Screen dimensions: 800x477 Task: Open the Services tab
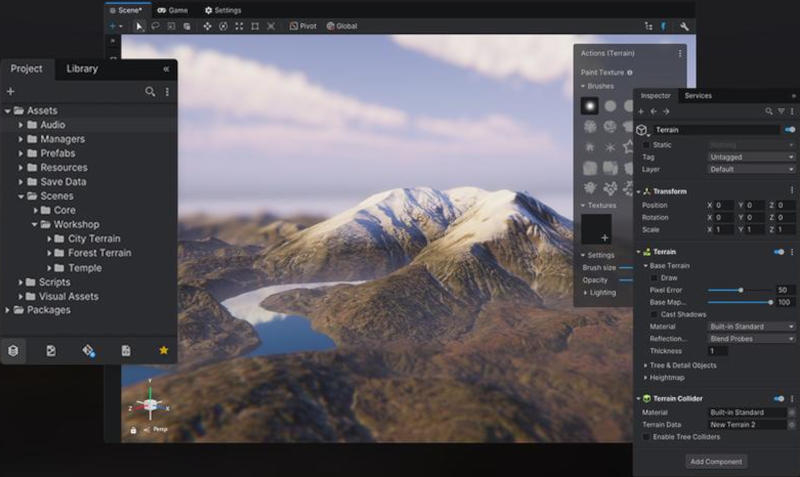[698, 96]
